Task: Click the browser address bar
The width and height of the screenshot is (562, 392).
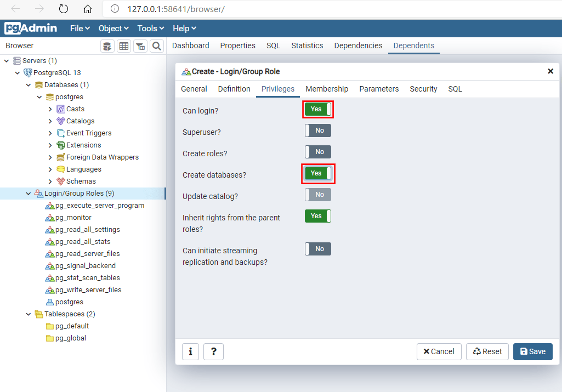Action: click(329, 9)
